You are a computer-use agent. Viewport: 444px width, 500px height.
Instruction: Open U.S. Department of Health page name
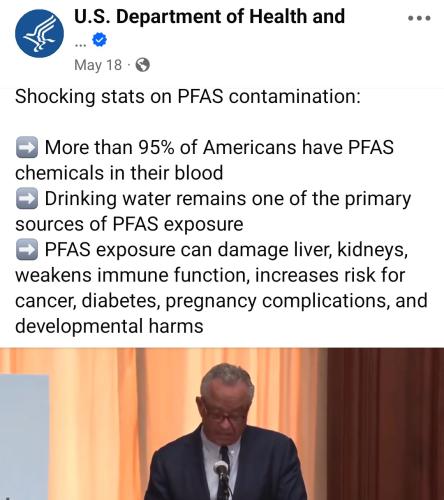(209, 16)
